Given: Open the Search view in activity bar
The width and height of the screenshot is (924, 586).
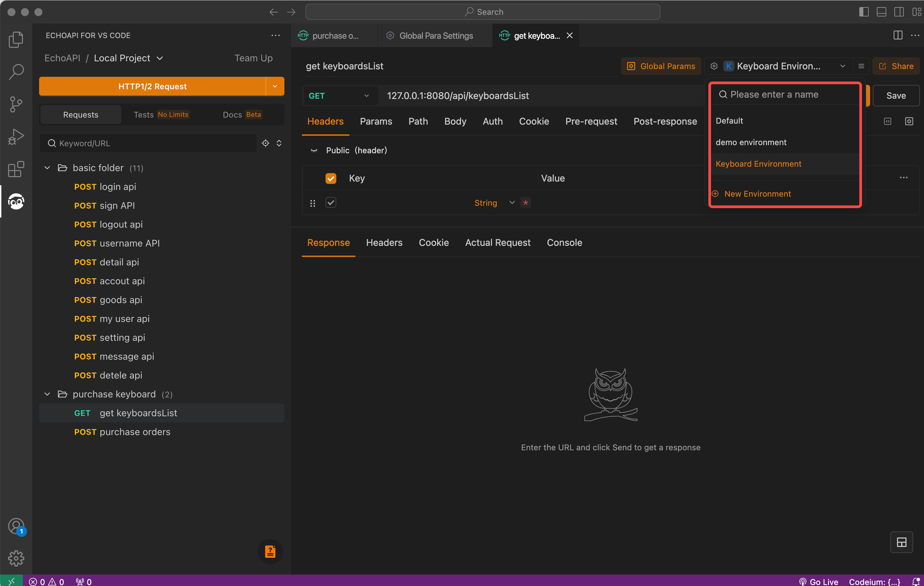Looking at the screenshot, I should pos(16,72).
